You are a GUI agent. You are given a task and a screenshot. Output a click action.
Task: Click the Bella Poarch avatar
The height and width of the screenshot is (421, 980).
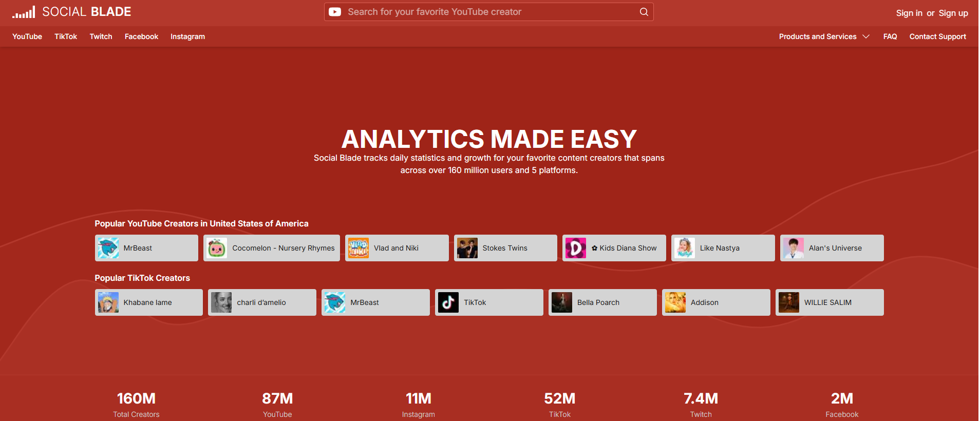point(562,302)
